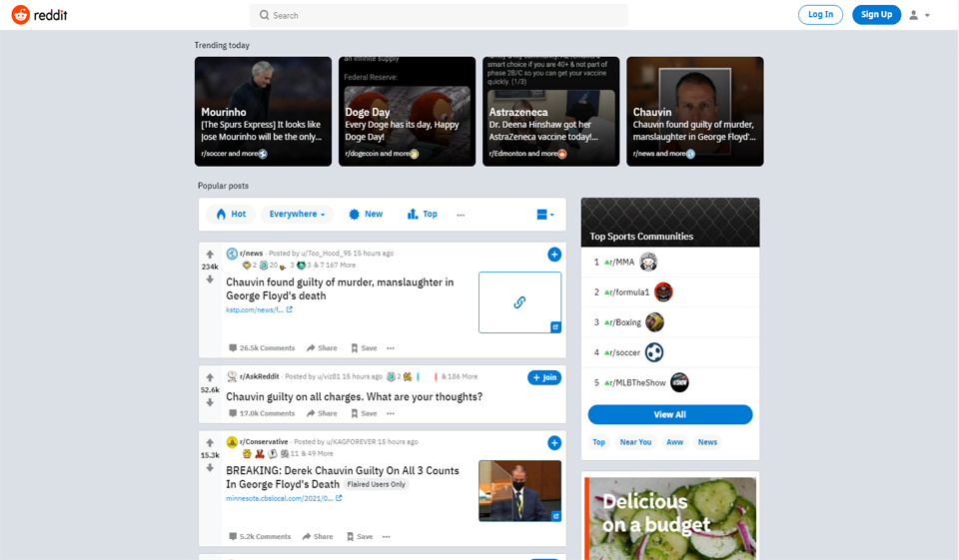Select the News category chip
Image resolution: width=959 pixels, height=560 pixels.
tap(707, 442)
